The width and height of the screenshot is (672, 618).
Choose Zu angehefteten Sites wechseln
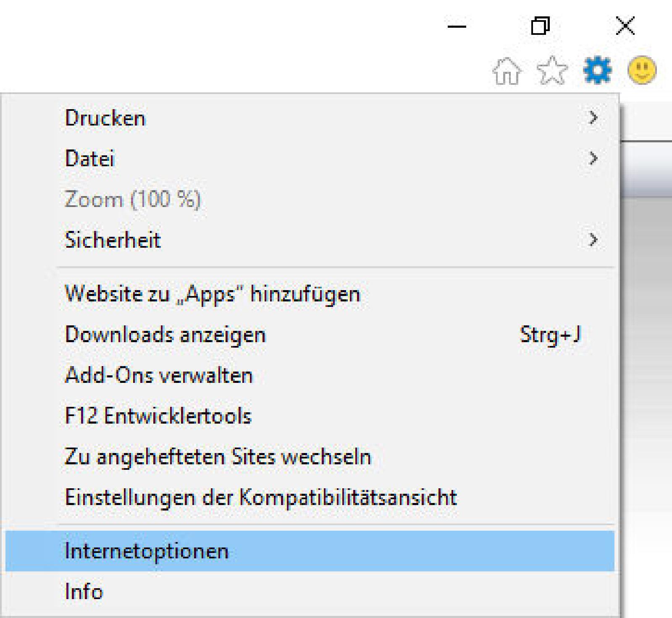(x=310, y=456)
